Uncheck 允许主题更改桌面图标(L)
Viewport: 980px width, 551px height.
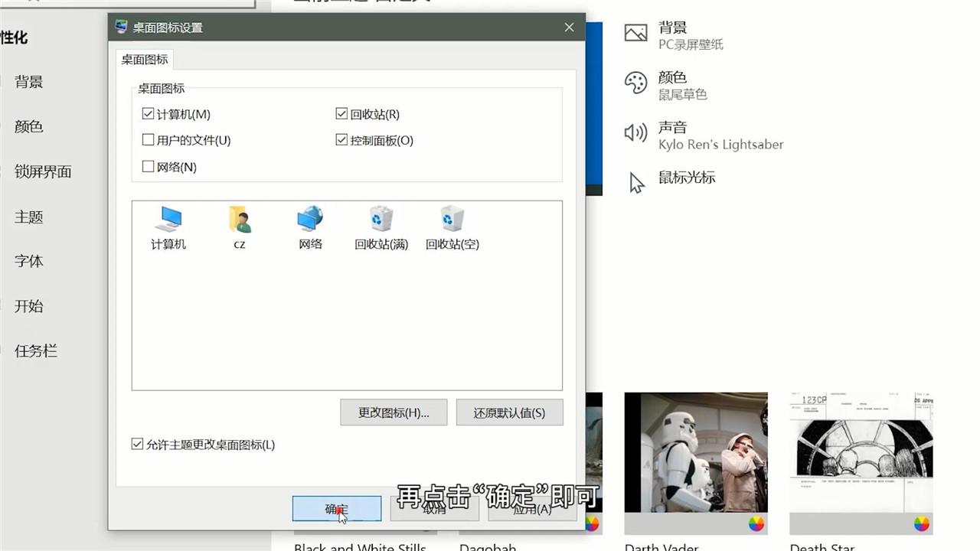click(136, 445)
